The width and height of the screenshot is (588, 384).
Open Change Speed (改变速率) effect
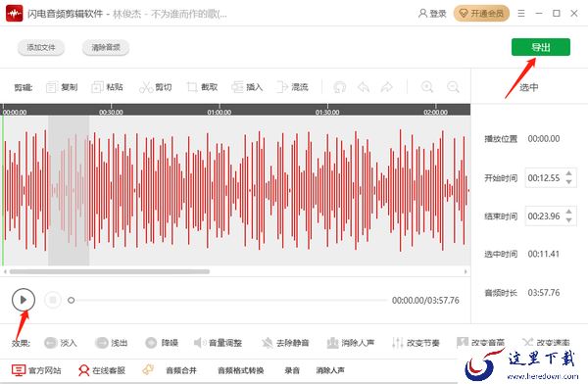tap(546, 343)
